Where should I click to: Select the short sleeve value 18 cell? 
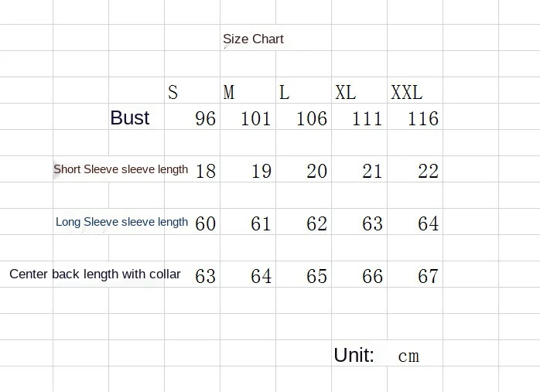(x=206, y=171)
